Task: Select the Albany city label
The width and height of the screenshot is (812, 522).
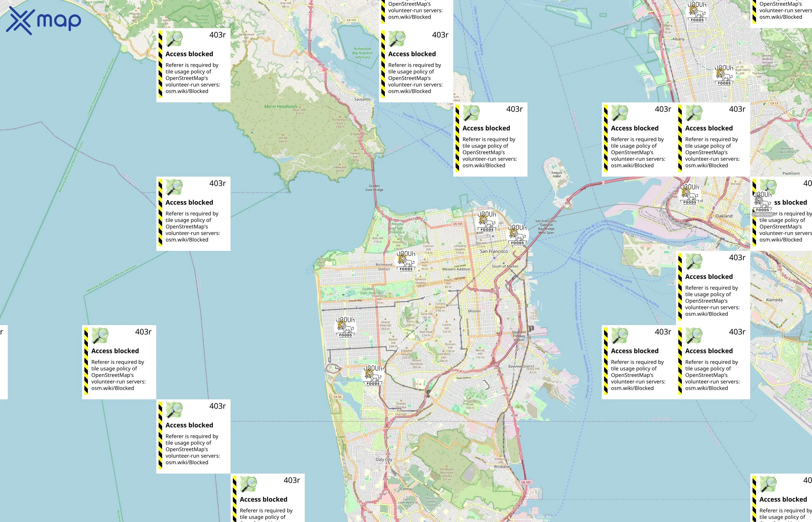Action: coord(679,39)
